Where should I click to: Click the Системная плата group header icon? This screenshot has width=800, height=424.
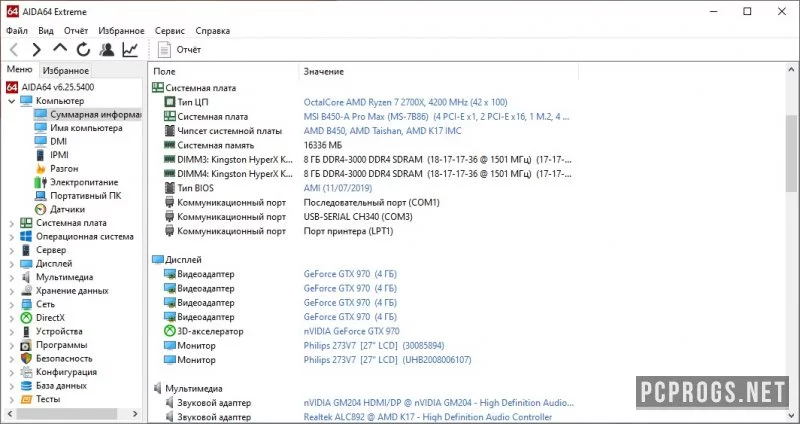pyautogui.click(x=158, y=88)
